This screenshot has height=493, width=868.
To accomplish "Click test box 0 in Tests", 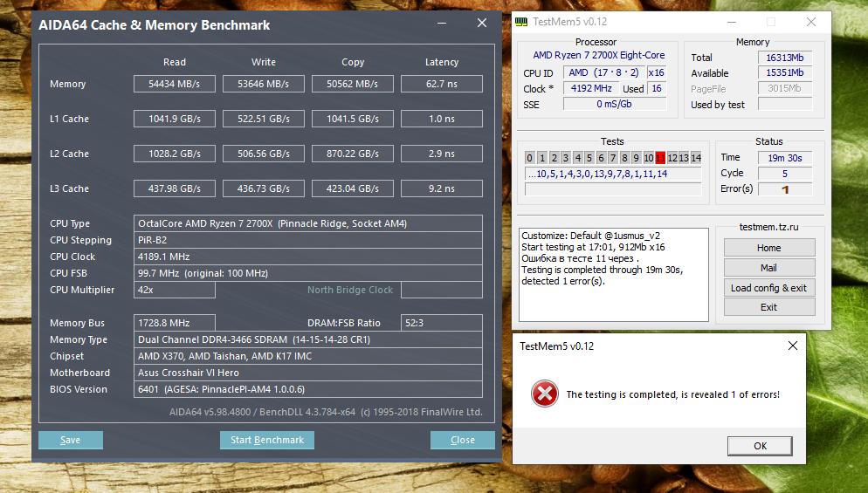I will (530, 158).
